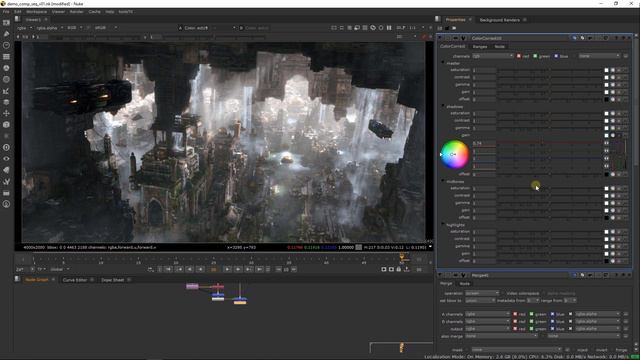Viewport: 640px width, 360px height.
Task: Select the Channel nodes toolbar icon
Action: point(7,57)
